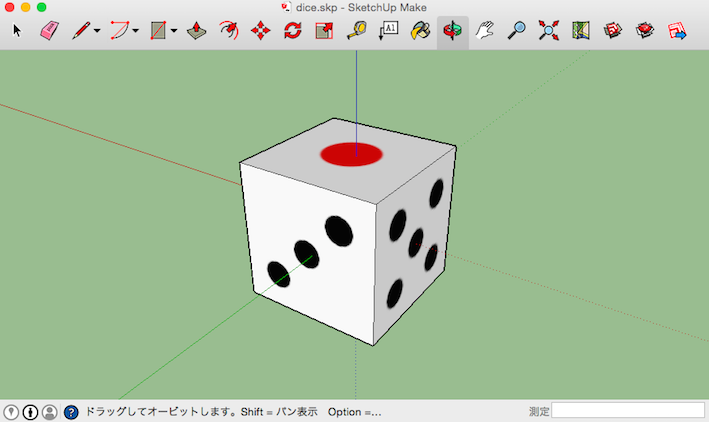The width and height of the screenshot is (709, 422).
Task: Open the Add Location map tool
Action: [x=581, y=31]
